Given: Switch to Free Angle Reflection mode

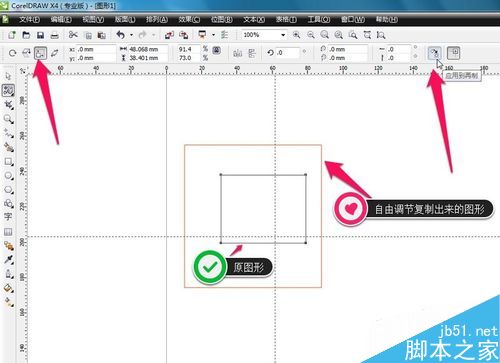Looking at the screenshot, I should point(27,53).
